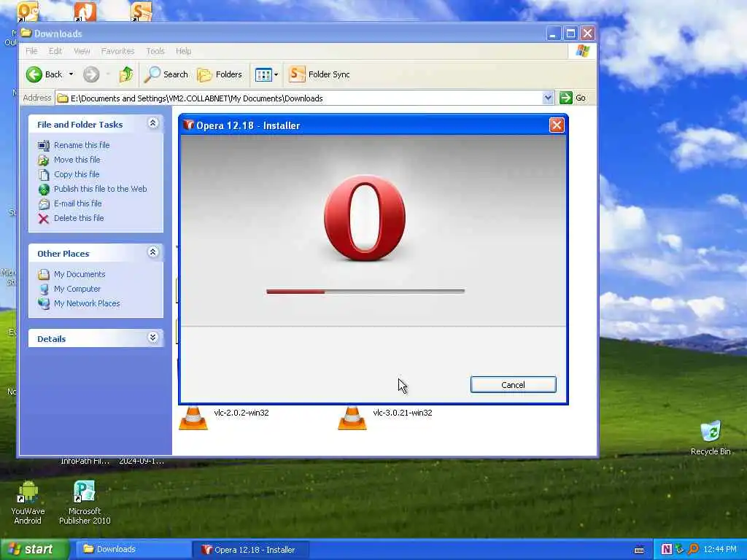Screen dimensions: 747x560
Task: Expand the Details panel
Action: tap(153, 338)
